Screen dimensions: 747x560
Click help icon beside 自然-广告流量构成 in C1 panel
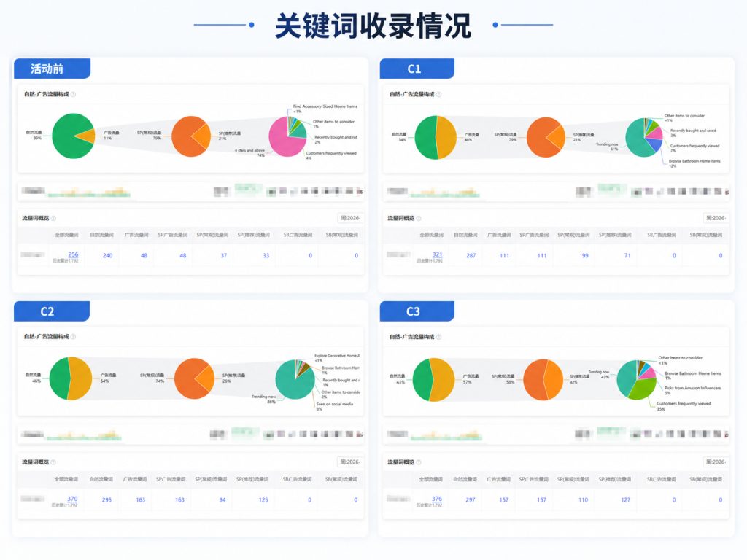click(x=438, y=94)
